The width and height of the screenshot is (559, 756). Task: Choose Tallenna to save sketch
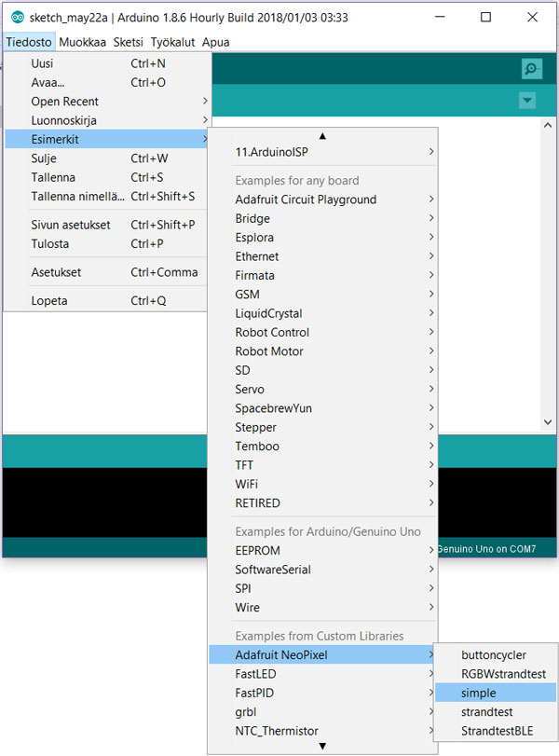(x=106, y=177)
